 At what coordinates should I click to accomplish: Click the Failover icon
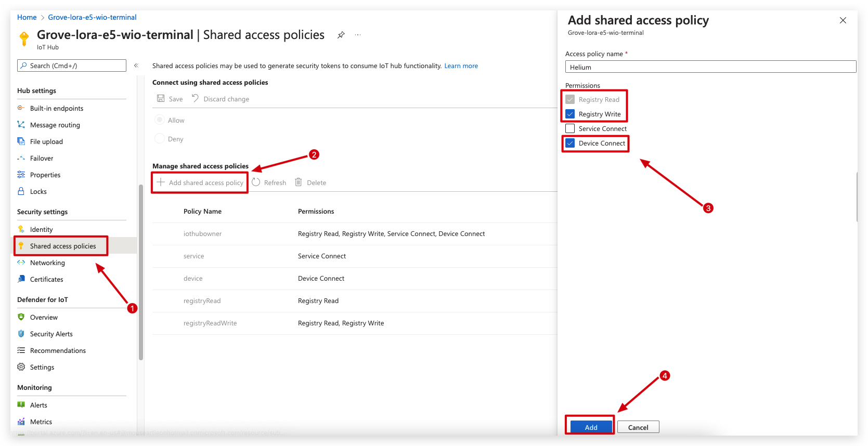pyautogui.click(x=21, y=158)
